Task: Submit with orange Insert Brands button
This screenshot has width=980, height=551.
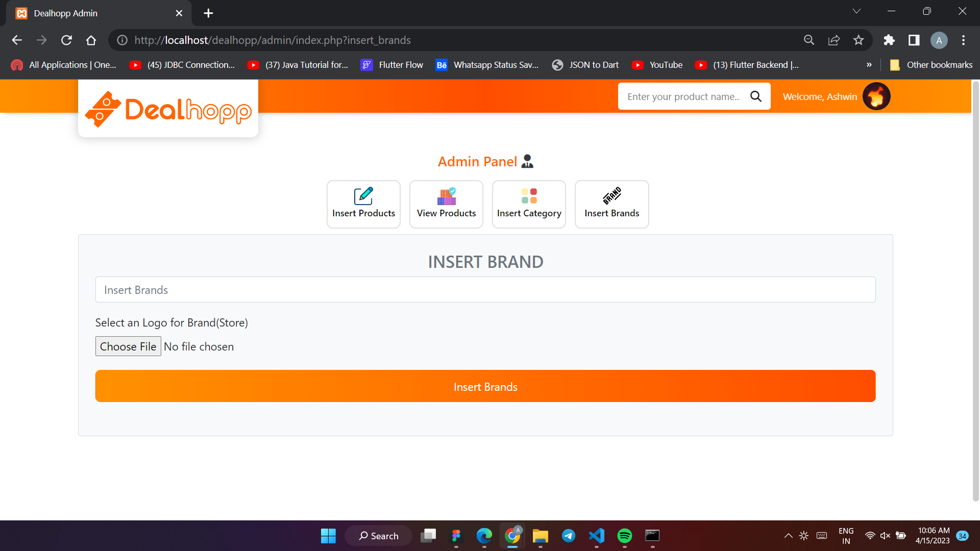Action: (485, 386)
